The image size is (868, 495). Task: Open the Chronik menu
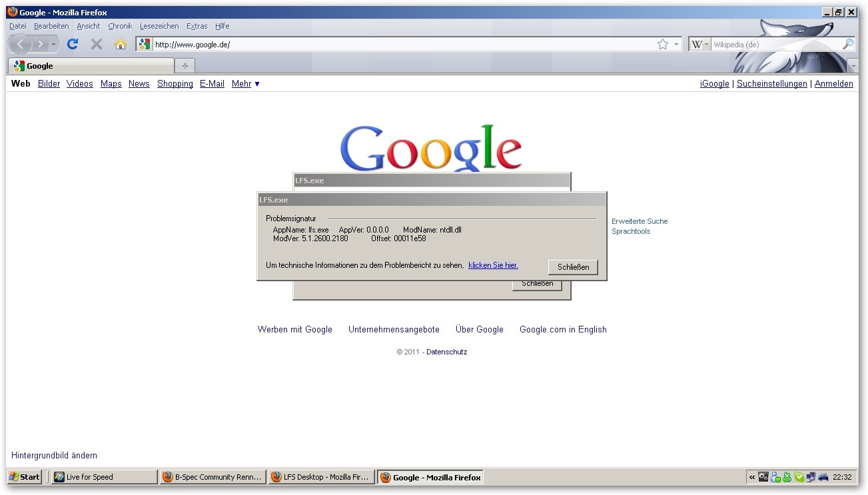(x=121, y=26)
